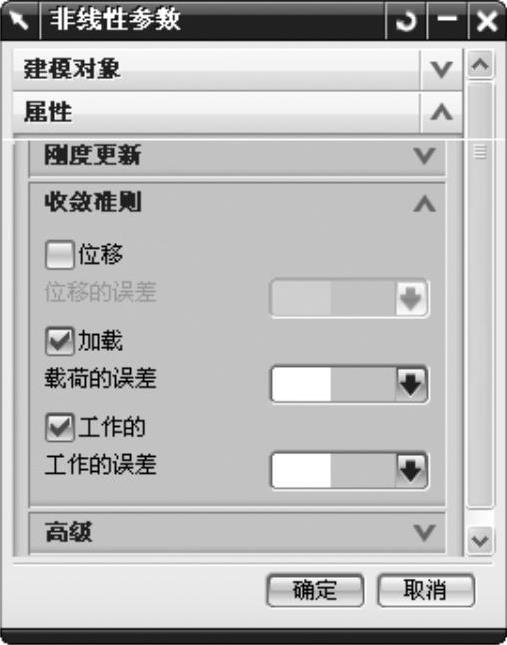Minimize the 非线性参数 dialog

pos(447,19)
